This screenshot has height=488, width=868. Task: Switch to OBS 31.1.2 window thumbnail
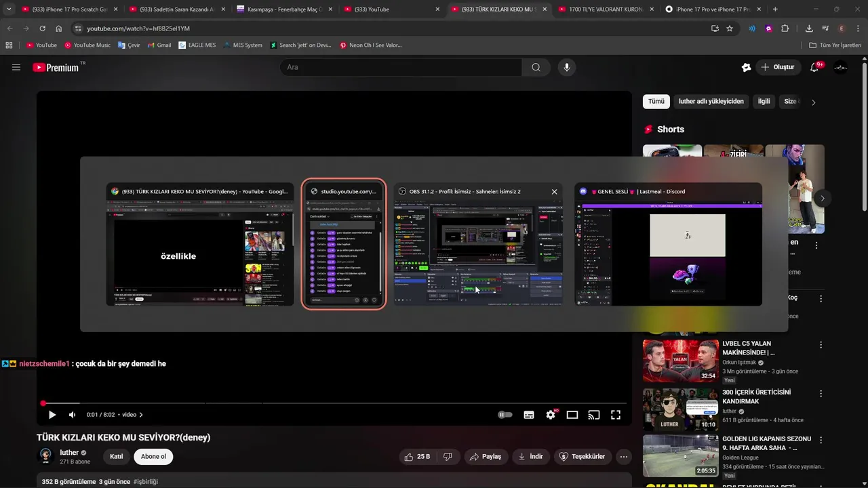[478, 245]
